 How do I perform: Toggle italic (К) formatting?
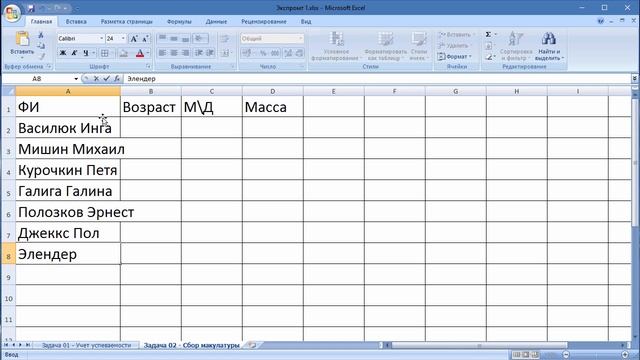74,53
